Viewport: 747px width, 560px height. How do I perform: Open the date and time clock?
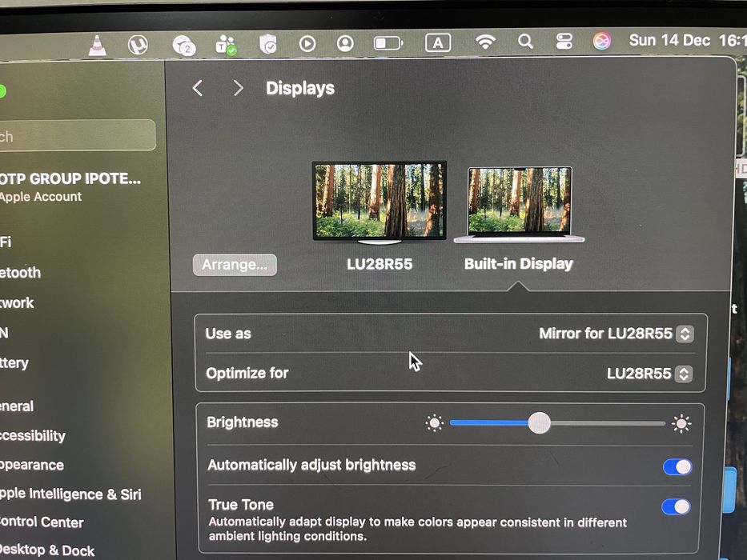(687, 40)
